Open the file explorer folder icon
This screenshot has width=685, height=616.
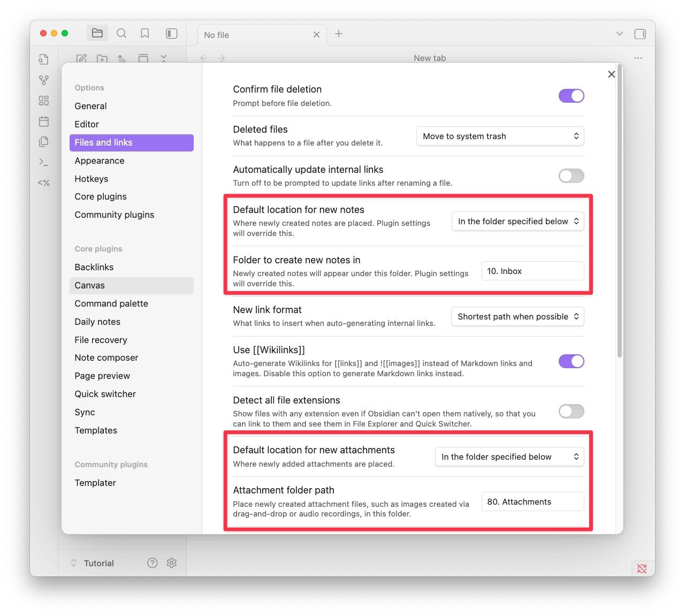(x=97, y=33)
